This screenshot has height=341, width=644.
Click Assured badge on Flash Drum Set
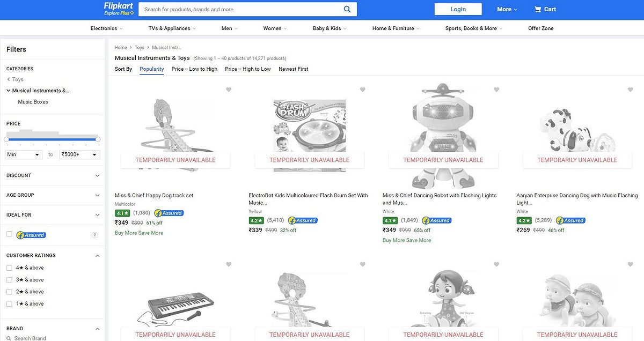point(303,220)
